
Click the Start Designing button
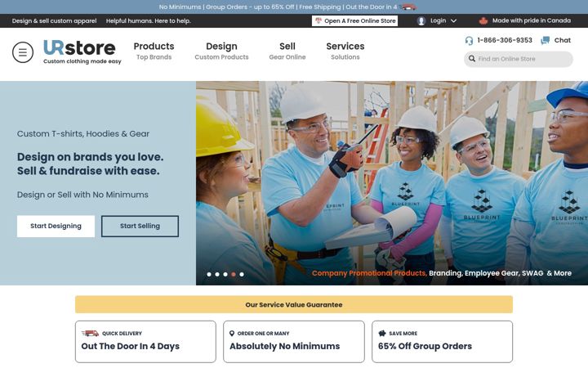56,226
